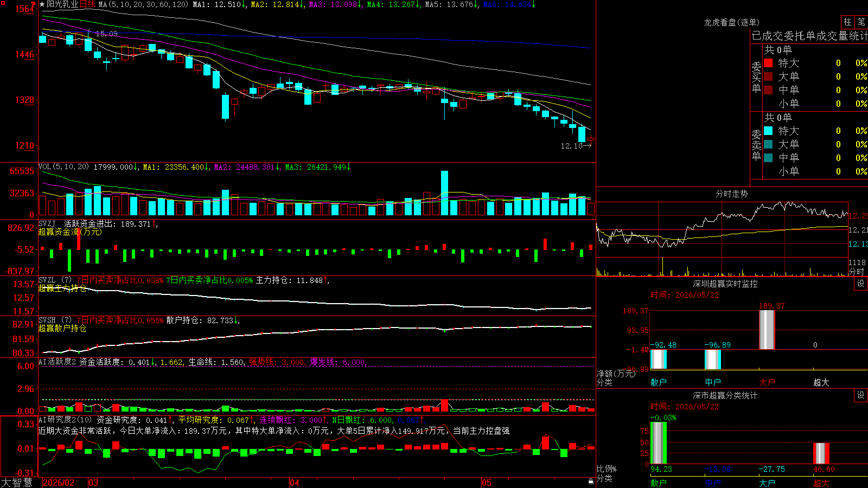
Task: Click the MA3: 13.098 value in the header
Action: pos(335,4)
